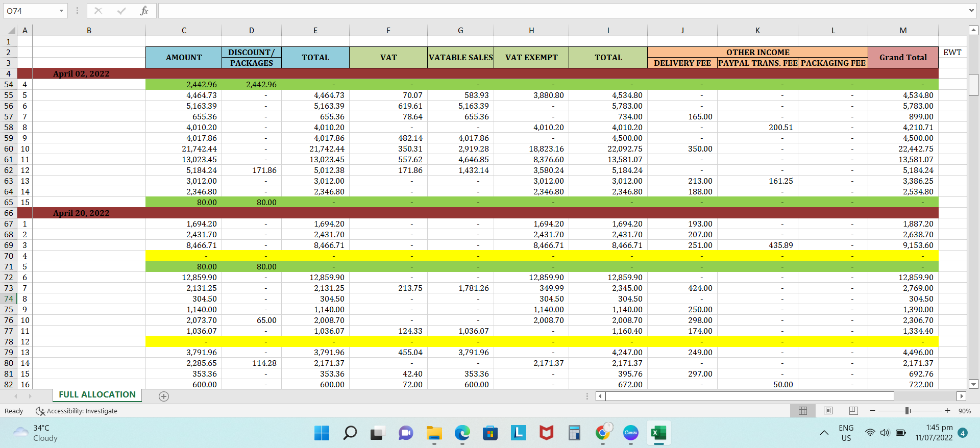This screenshot has width=980, height=448.
Task: Click the grand total cell 22,442.75
Action: point(903,149)
